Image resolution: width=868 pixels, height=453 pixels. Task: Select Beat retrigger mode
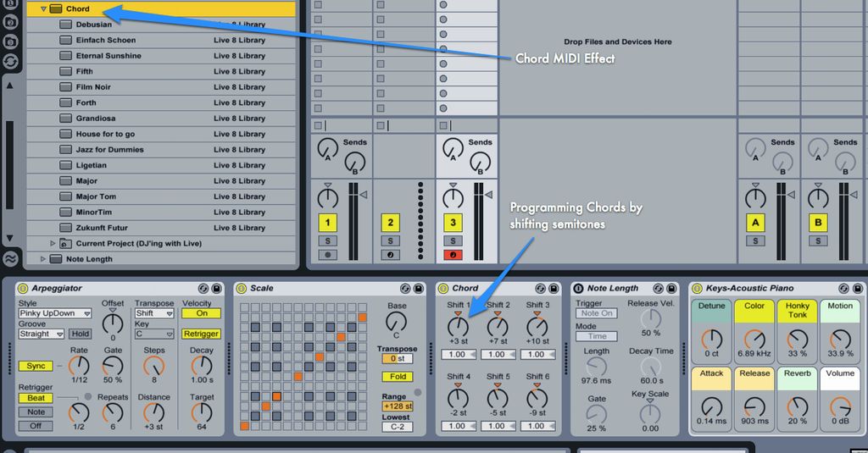click(x=36, y=398)
